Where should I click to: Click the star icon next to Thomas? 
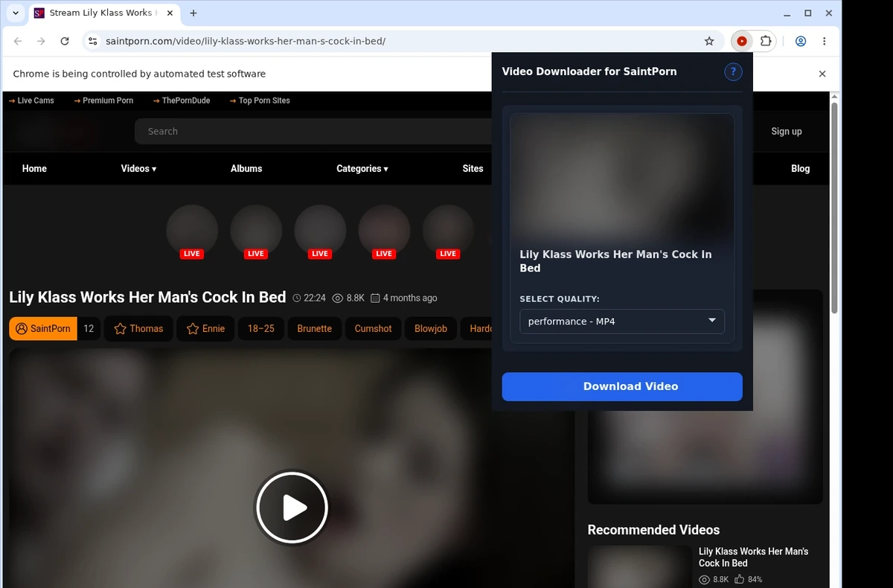click(x=120, y=328)
